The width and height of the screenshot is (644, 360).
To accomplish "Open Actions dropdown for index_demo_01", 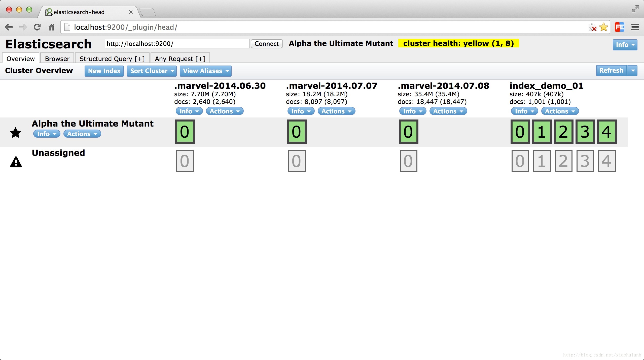I will pos(560,111).
